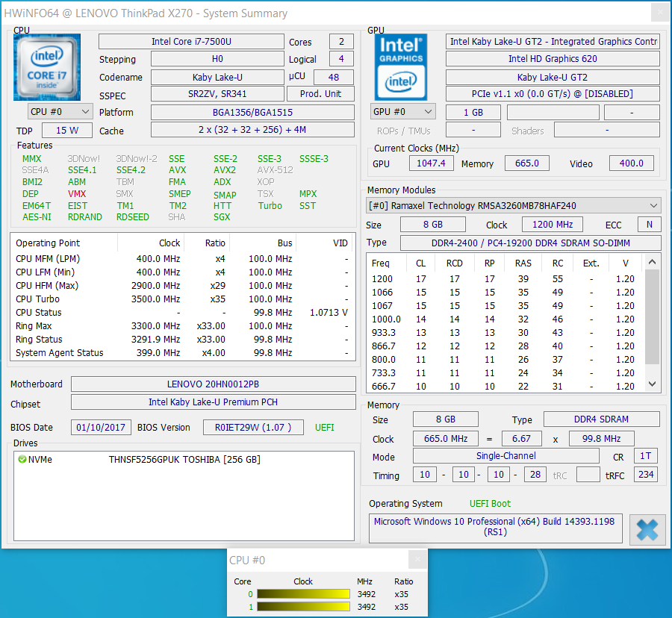Click the CPU Turbo operating point row
672x618 pixels.
pos(183,299)
